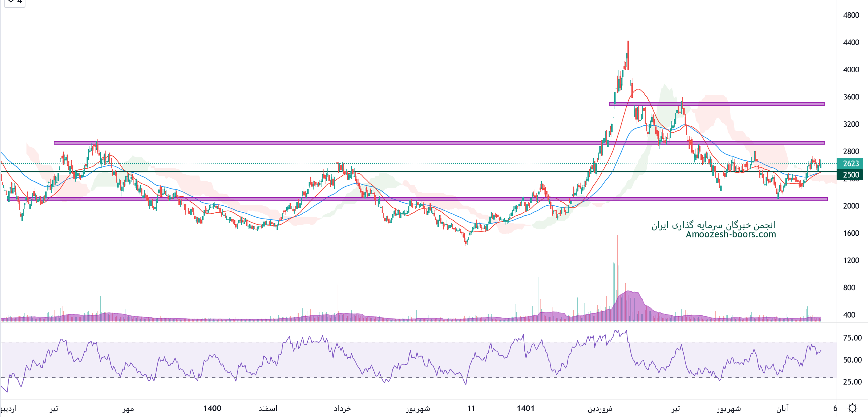Click the اسفند month label on the time axis

pos(268,408)
